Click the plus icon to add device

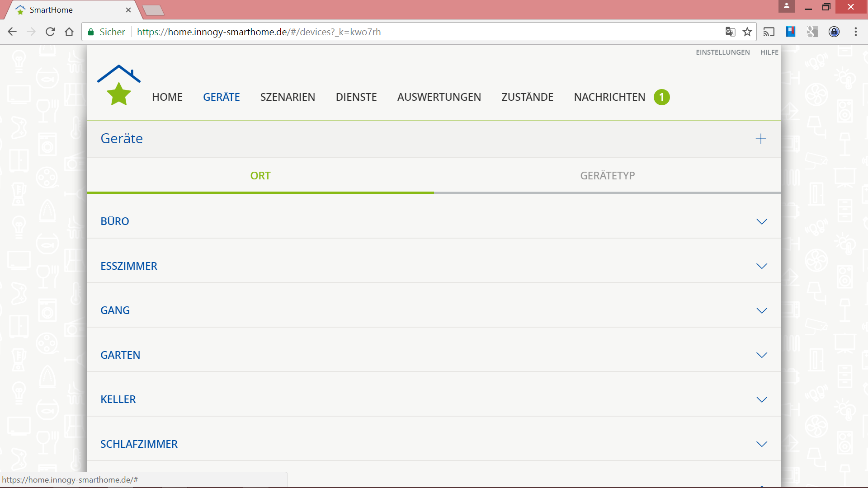(760, 139)
